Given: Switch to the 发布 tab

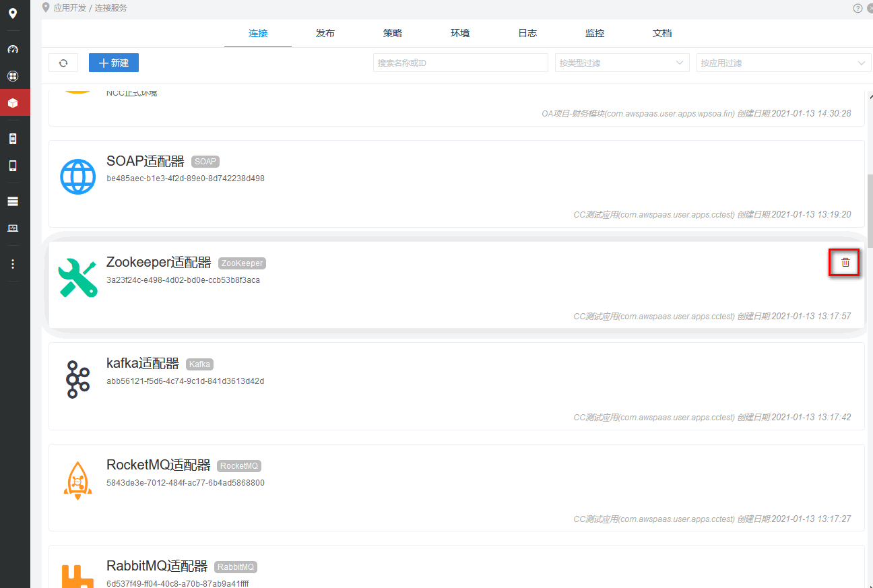Looking at the screenshot, I should click(x=325, y=33).
